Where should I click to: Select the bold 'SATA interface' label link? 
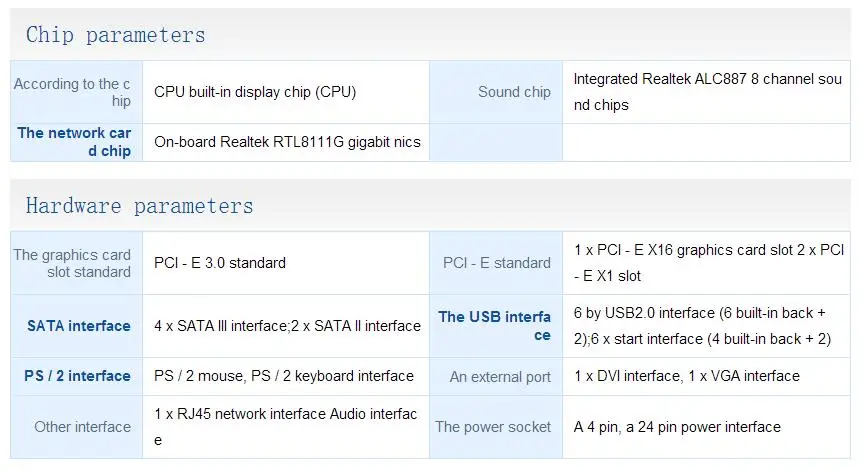[x=79, y=326]
